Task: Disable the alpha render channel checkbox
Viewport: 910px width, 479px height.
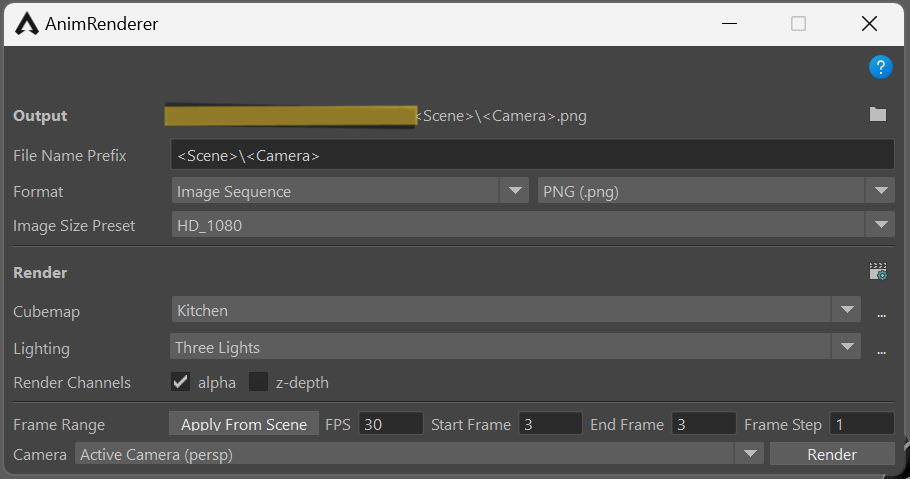Action: point(181,382)
